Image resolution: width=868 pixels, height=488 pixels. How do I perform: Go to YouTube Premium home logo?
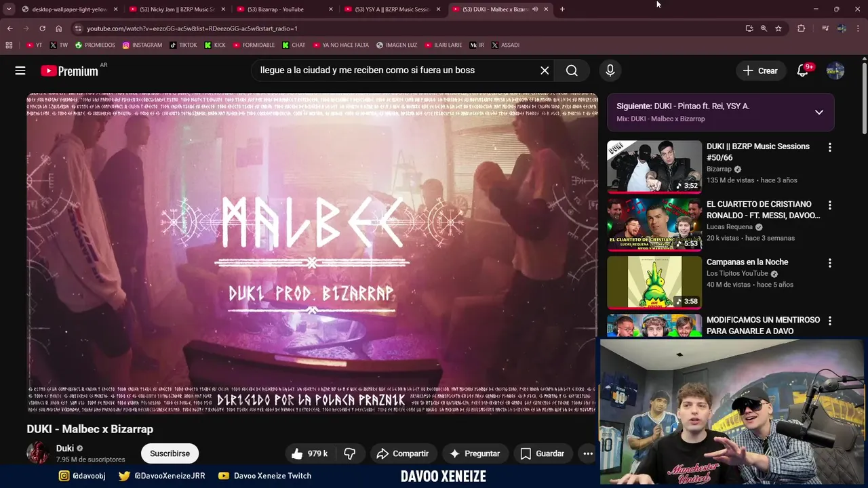click(70, 70)
